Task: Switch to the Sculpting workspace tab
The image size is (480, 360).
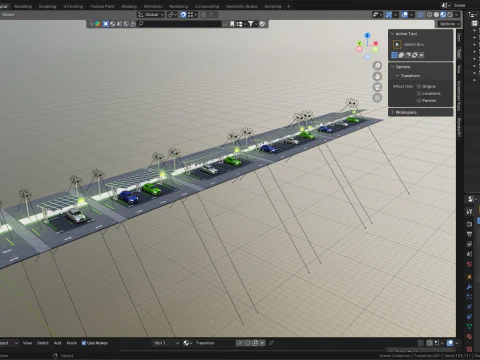Action: [x=47, y=6]
